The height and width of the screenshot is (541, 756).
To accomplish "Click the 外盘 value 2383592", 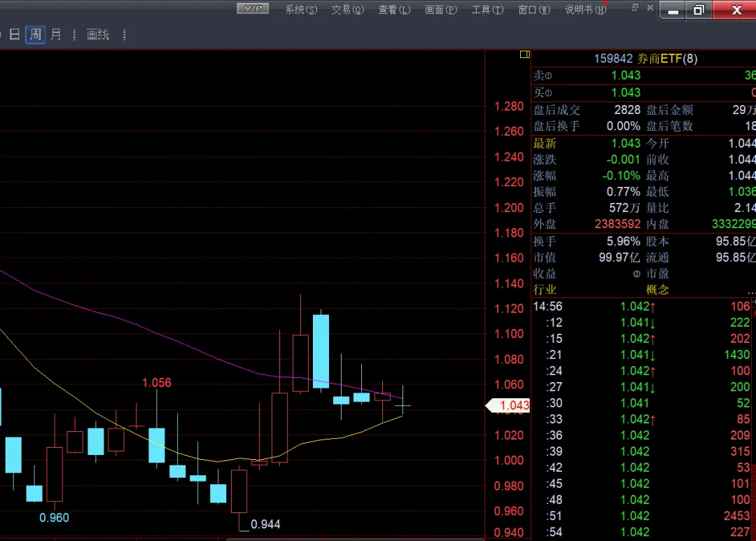I will click(617, 224).
